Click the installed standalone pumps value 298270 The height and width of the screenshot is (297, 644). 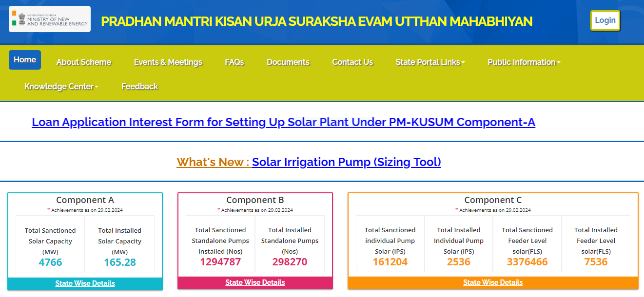point(290,262)
